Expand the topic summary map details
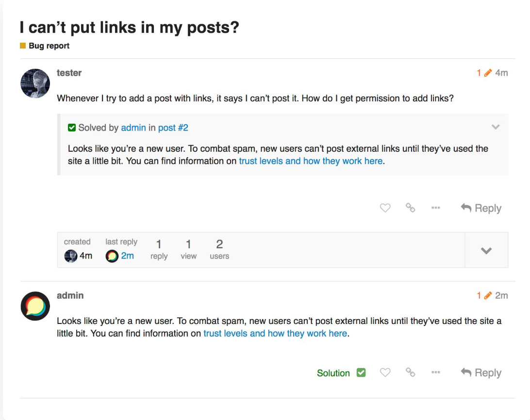The height and width of the screenshot is (420, 530). click(486, 250)
